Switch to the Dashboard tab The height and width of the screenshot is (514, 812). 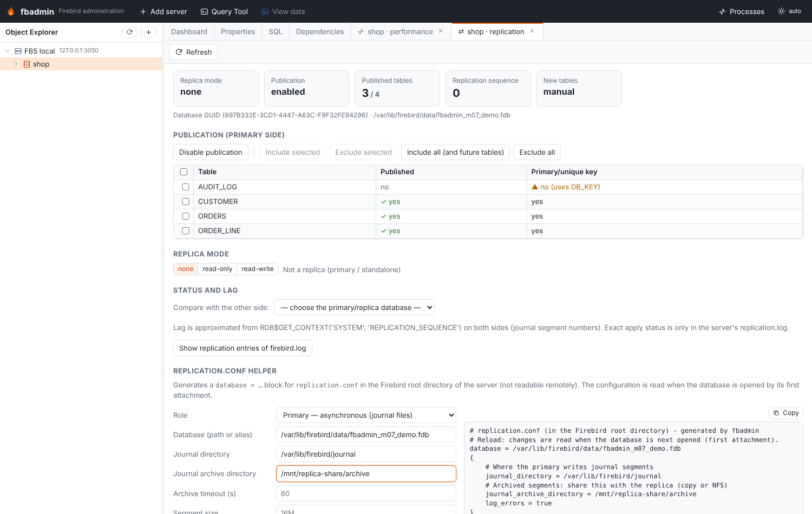[x=189, y=31]
